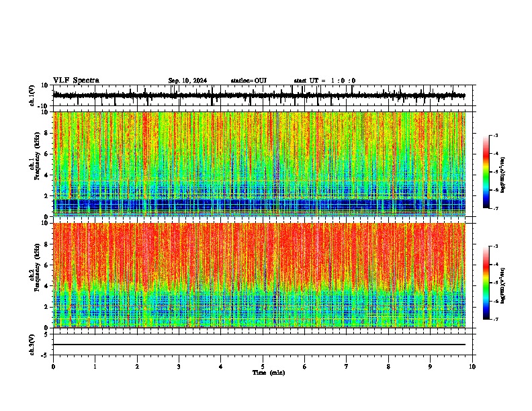Viewport: 532px width, 411px height.
Task: Click the ch.2 spectrogram "2" kHz tick label
Action: point(47,307)
